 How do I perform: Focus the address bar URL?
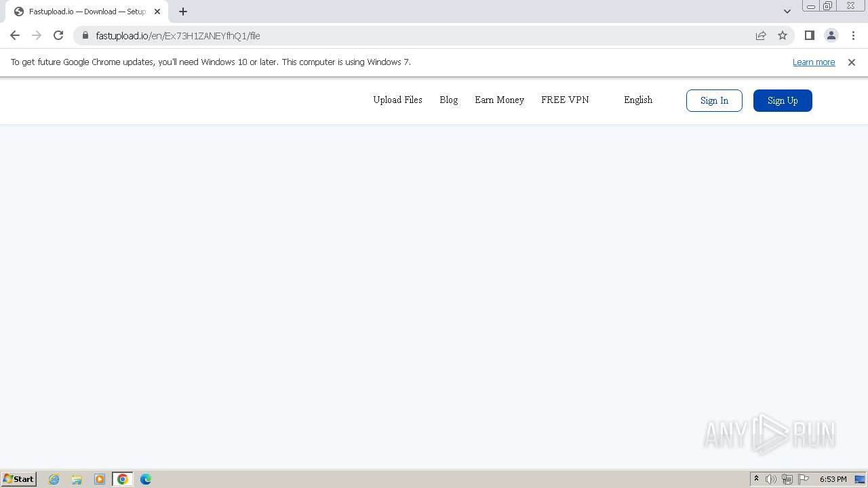178,36
